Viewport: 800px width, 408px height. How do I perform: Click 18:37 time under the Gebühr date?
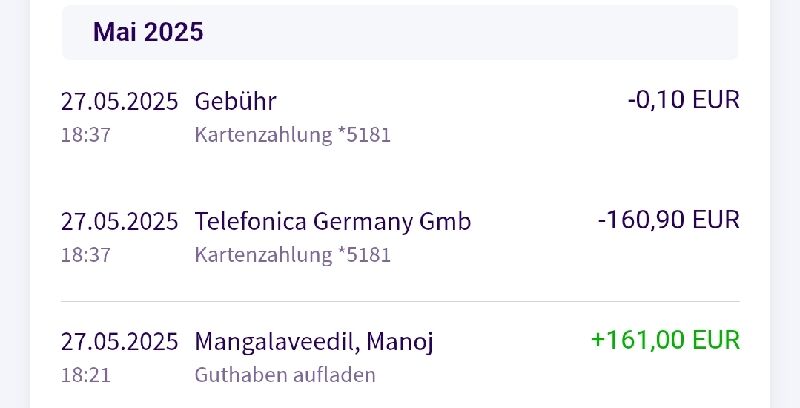(x=86, y=135)
